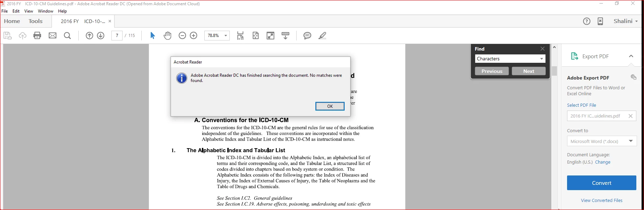Switch to the Home tab
644x210 pixels.
[x=12, y=21]
